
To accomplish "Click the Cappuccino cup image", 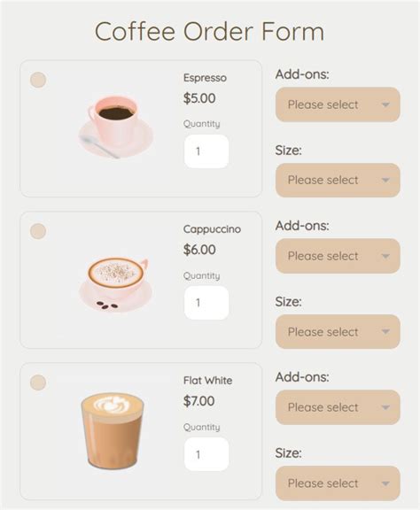I will [115, 283].
